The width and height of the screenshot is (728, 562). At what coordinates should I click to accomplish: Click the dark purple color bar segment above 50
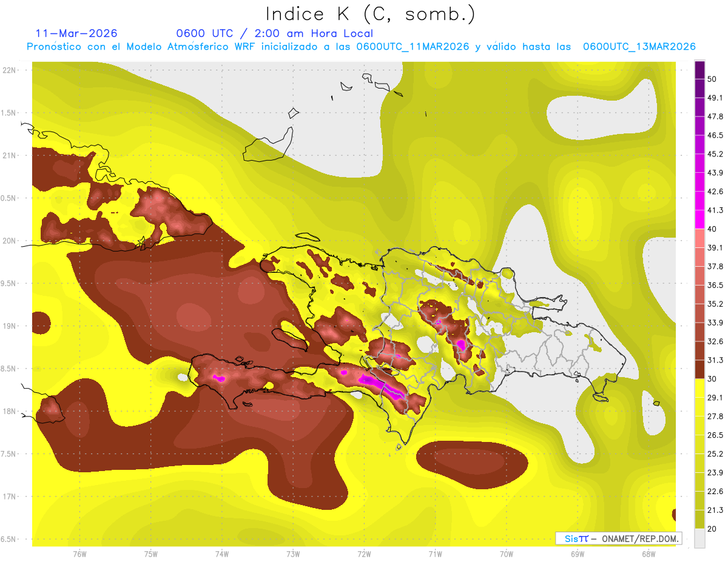pyautogui.click(x=699, y=71)
